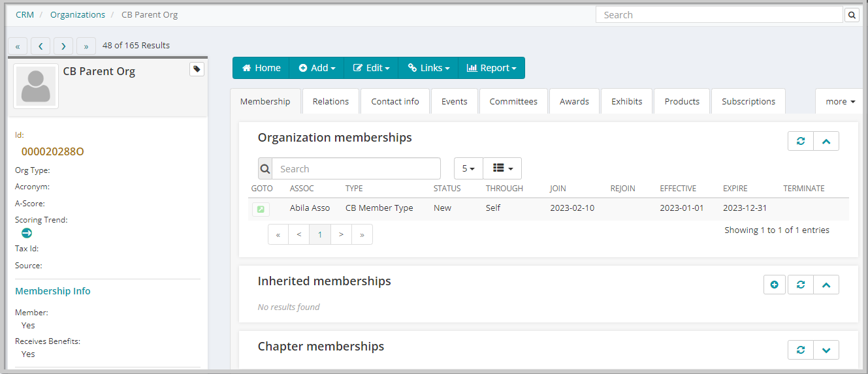Screen dimensions: 868x374
Task: Sort by the THROUGH column header
Action: (504, 188)
